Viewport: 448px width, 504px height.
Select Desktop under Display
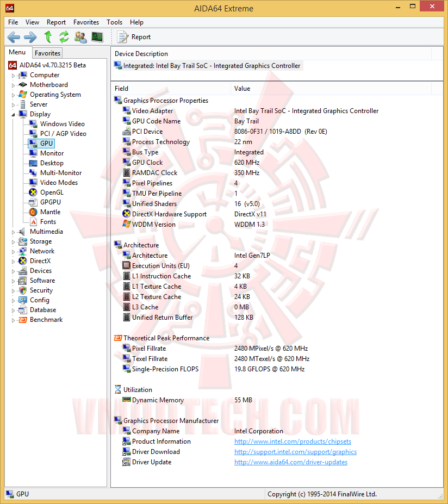[52, 163]
